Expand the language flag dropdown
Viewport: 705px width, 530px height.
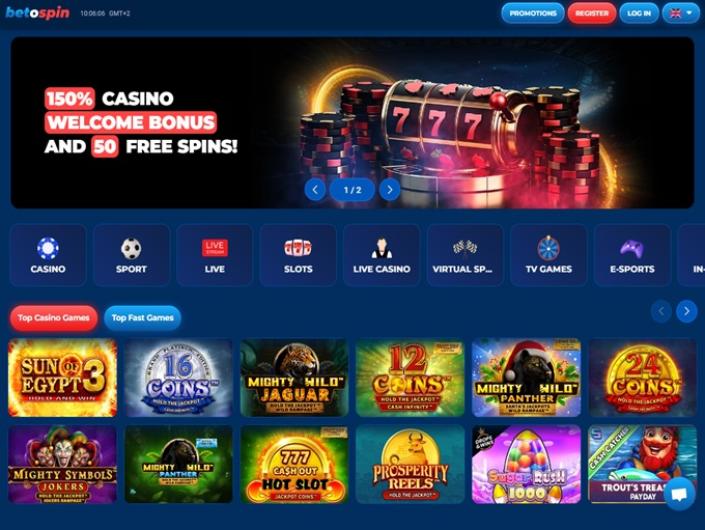click(x=681, y=13)
